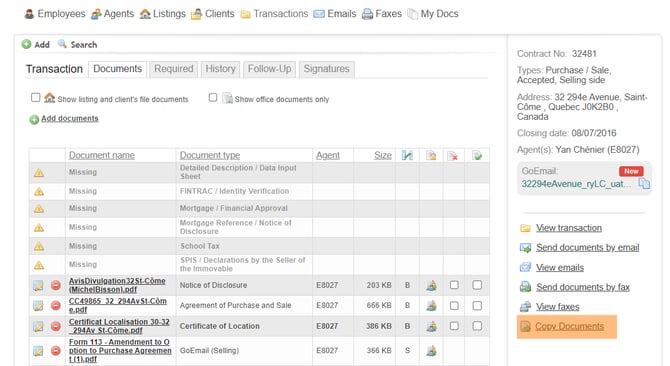
Task: Sort by Document type column
Action: 210,155
